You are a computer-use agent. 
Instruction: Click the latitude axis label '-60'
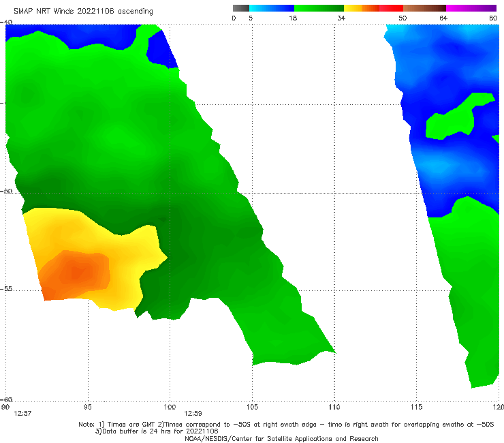click(x=6, y=399)
